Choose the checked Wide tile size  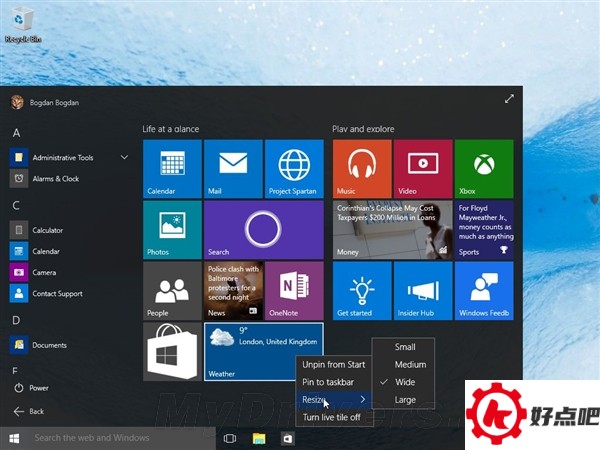[405, 382]
